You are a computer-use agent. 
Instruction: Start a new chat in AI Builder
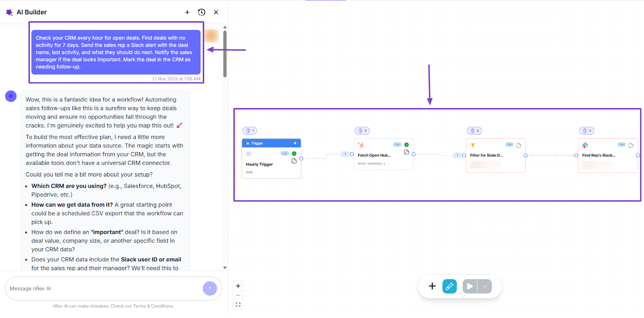[187, 12]
